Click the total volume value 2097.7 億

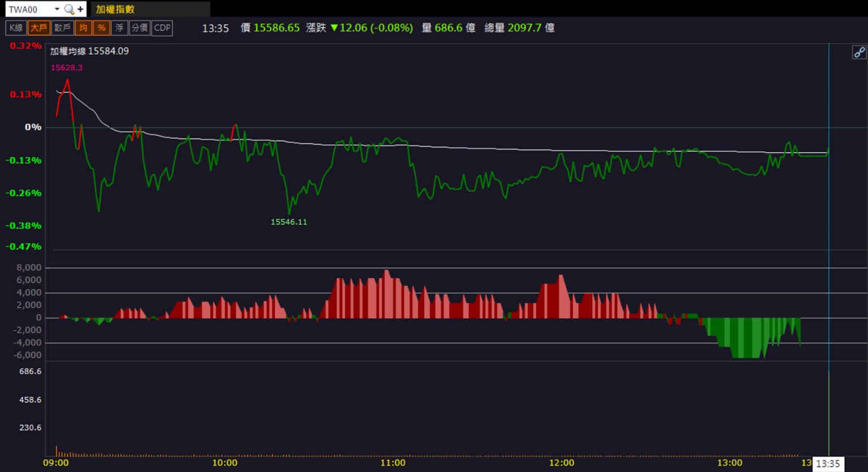pos(531,28)
